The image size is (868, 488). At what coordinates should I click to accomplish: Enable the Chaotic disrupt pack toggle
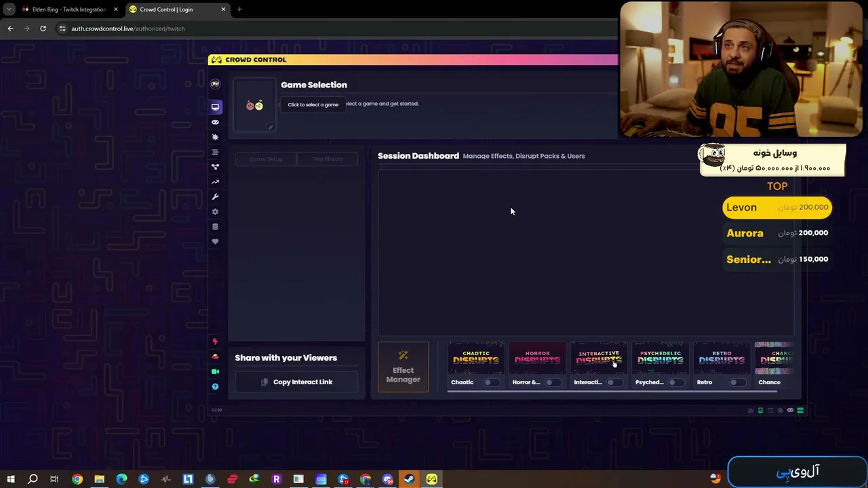(490, 382)
